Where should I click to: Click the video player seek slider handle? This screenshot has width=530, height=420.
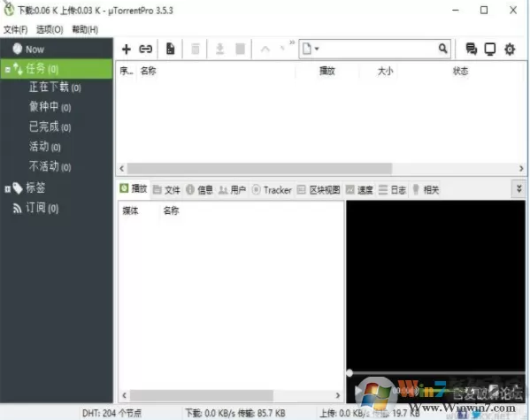[349, 373]
